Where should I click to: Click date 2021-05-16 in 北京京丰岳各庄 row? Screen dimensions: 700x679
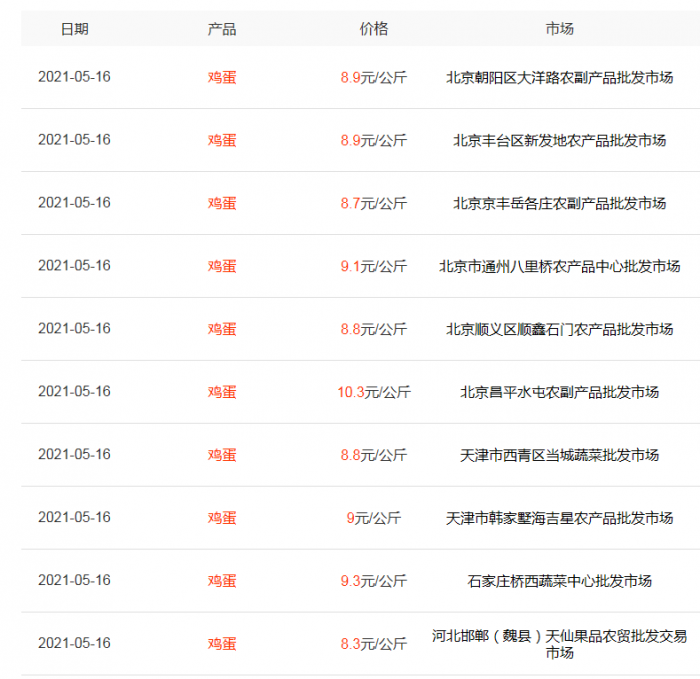(x=74, y=203)
